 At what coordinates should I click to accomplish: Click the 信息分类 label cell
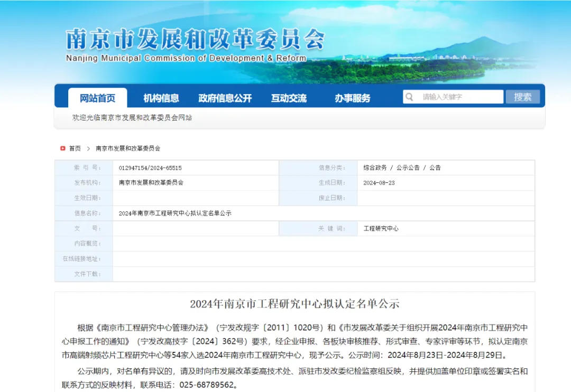point(318,168)
